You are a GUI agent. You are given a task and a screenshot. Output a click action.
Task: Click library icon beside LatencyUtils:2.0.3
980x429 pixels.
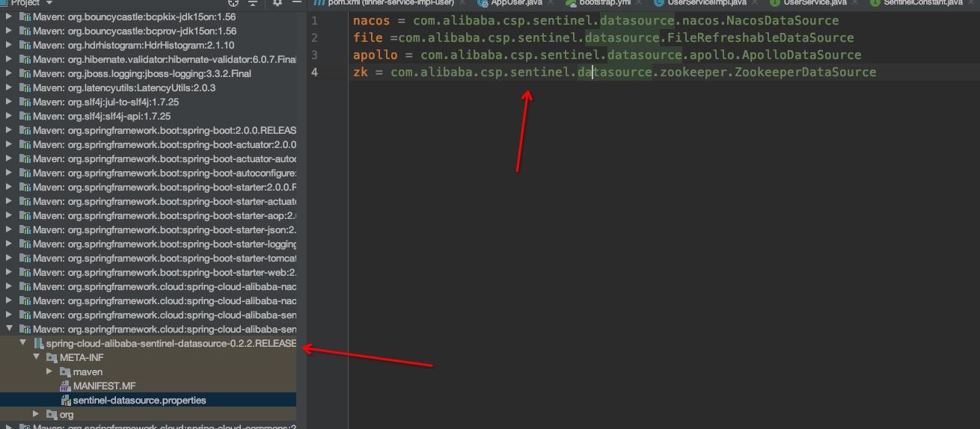point(25,88)
